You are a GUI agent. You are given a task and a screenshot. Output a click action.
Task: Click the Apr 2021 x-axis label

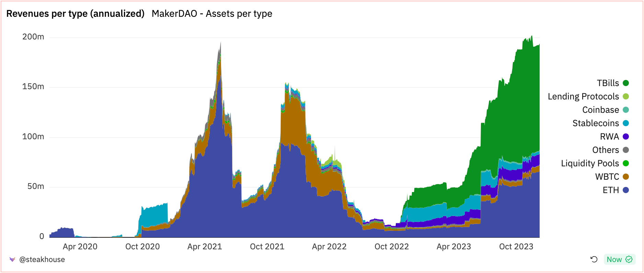(205, 247)
